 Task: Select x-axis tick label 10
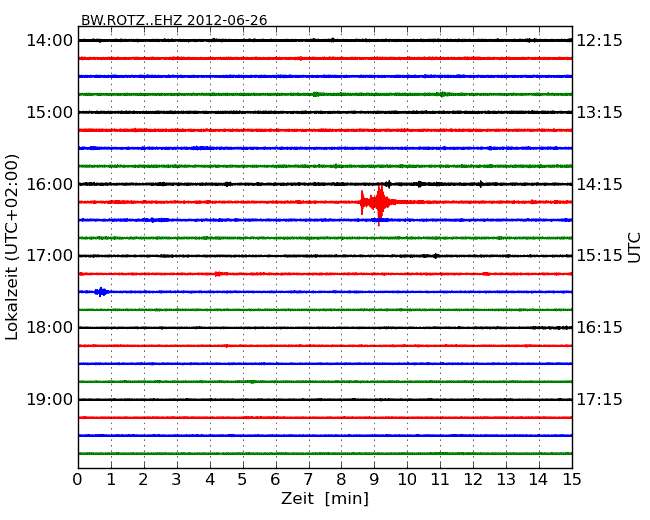407,480
